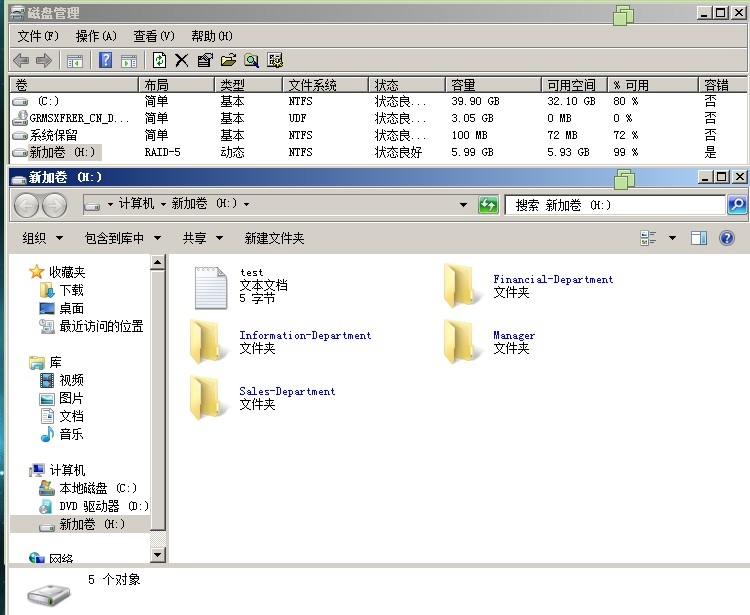Click the Refresh icon in Disk Management toolbar

[x=159, y=60]
